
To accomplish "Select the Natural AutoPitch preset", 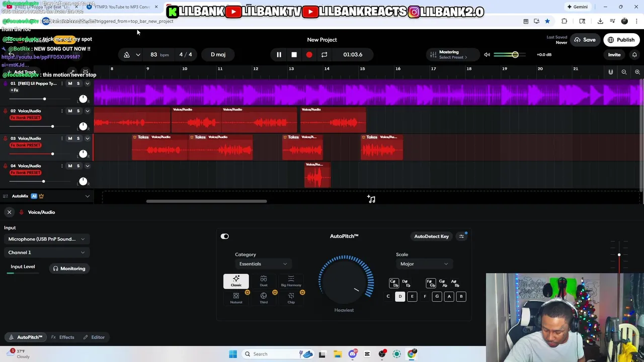I will pos(236,298).
